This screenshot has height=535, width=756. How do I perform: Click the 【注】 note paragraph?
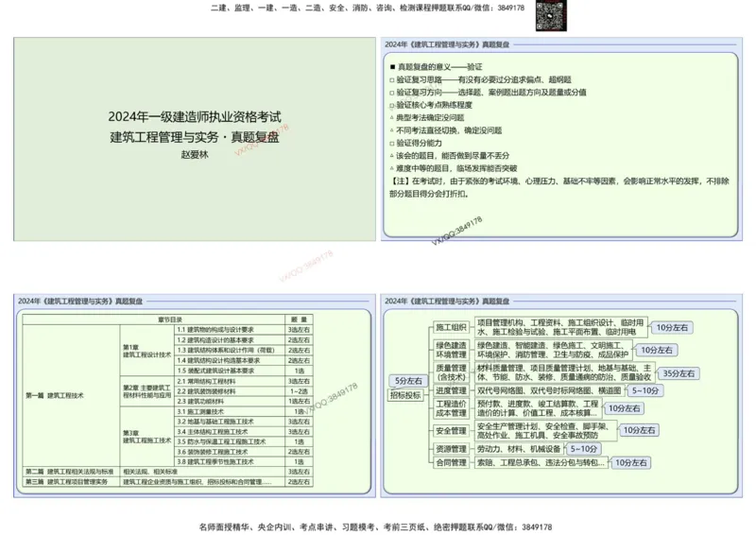(559, 187)
